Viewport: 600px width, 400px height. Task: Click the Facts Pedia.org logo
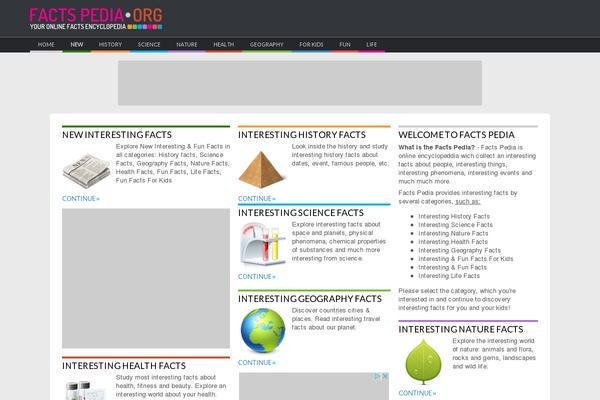pyautogui.click(x=96, y=18)
